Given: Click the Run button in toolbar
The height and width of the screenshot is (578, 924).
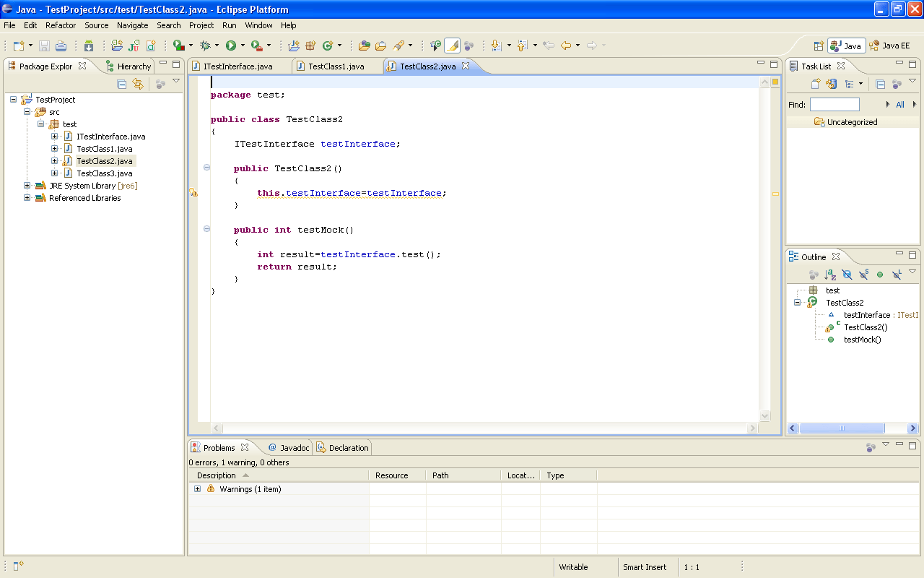Looking at the screenshot, I should tap(231, 46).
